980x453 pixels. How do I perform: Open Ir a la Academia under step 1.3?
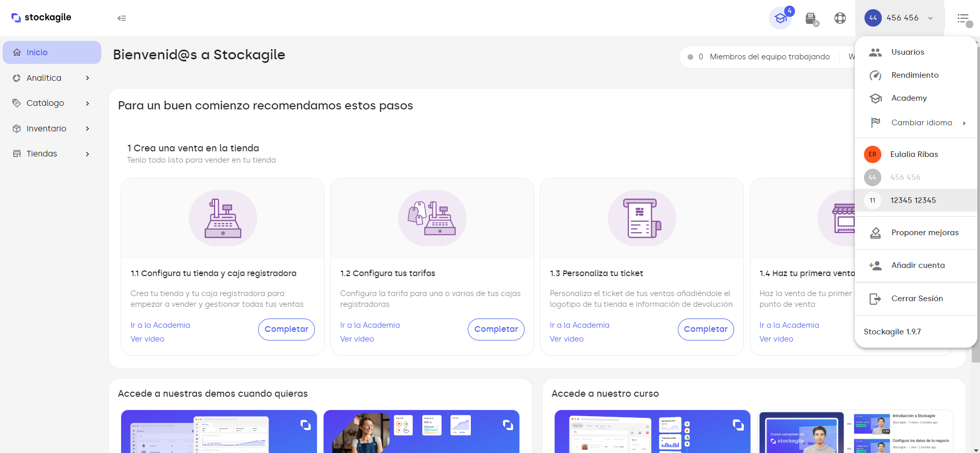pos(579,325)
